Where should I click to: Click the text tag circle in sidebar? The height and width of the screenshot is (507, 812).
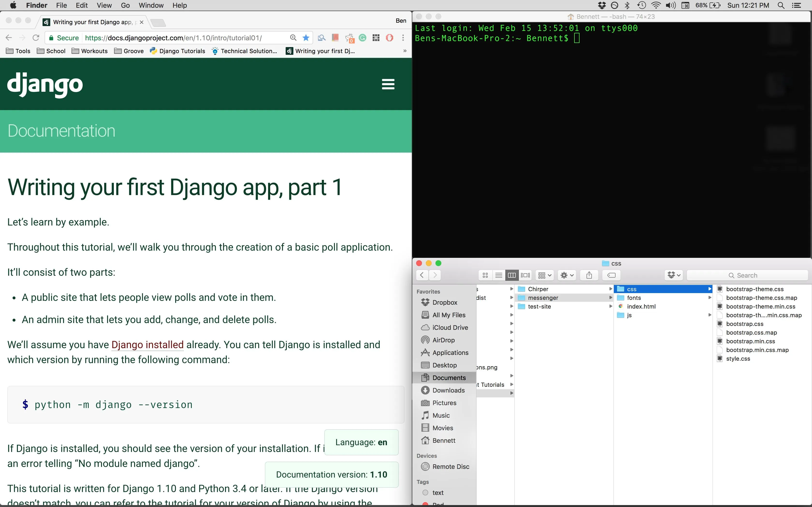pos(425,493)
